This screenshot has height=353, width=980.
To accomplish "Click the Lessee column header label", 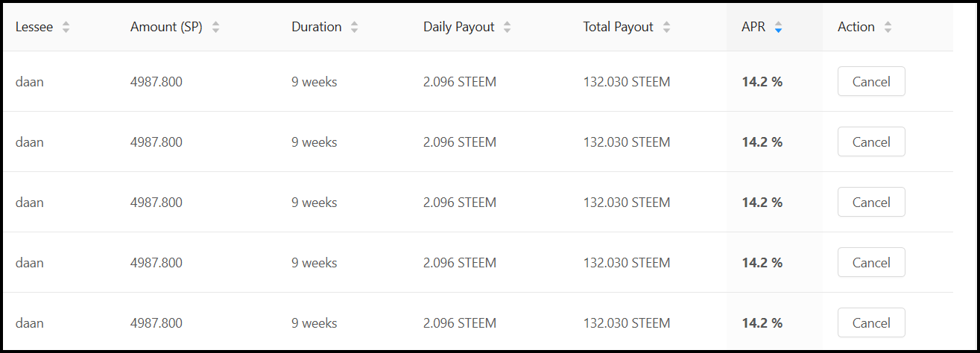I will coord(34,27).
